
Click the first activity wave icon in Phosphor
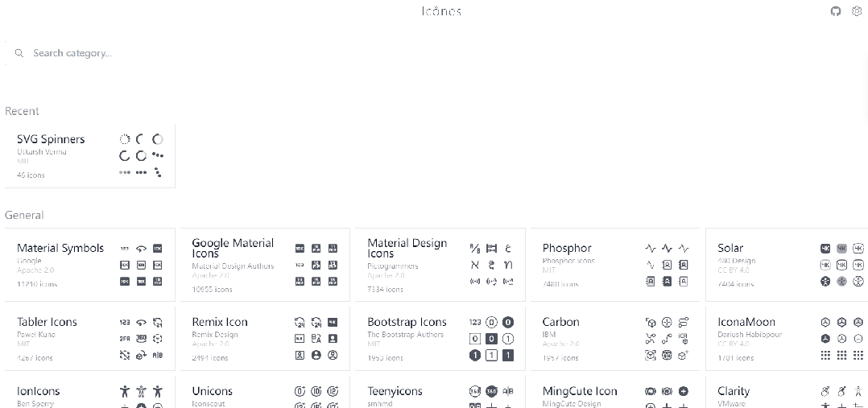[651, 249]
